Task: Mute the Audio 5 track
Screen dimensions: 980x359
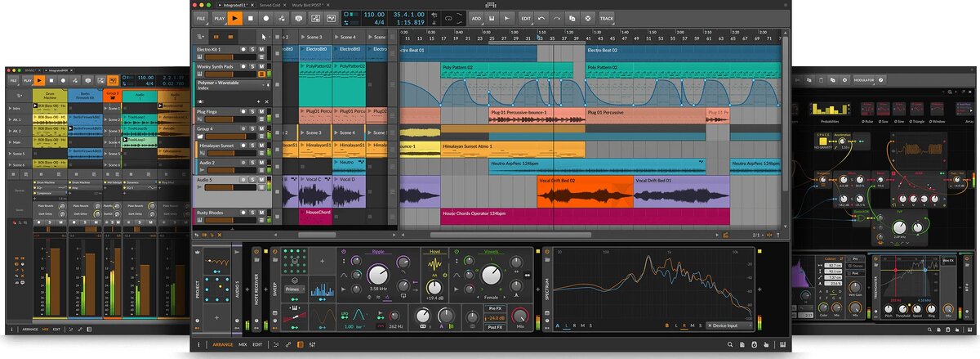Action: pyautogui.click(x=261, y=179)
